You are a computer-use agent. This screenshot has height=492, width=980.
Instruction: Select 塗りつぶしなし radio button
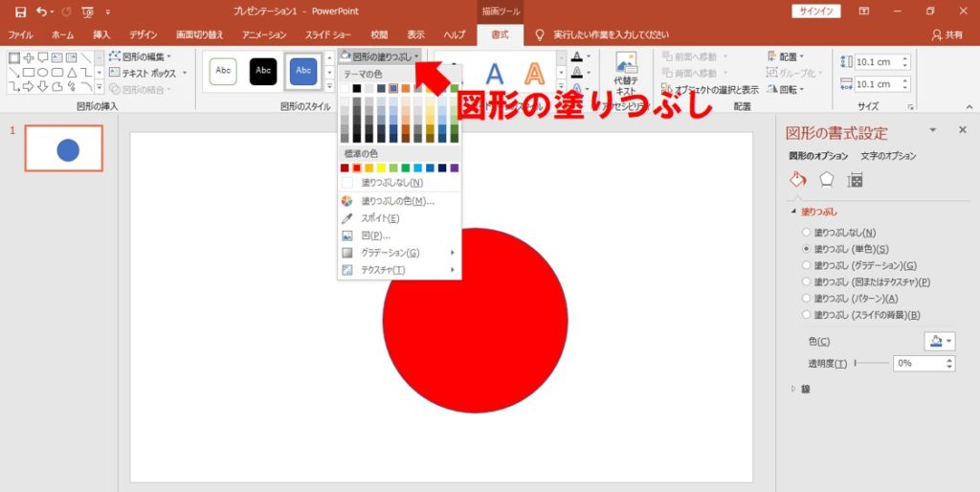click(807, 233)
